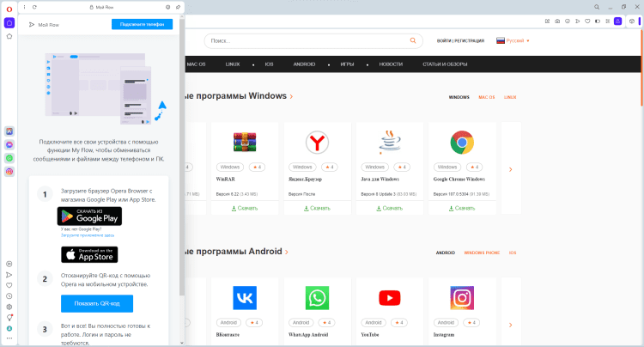Open the Русский language dropdown
This screenshot has height=347, width=644.
[x=513, y=40]
